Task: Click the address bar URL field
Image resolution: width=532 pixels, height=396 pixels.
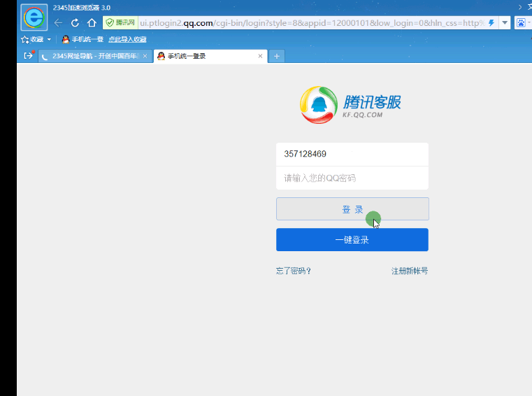Action: pyautogui.click(x=312, y=23)
